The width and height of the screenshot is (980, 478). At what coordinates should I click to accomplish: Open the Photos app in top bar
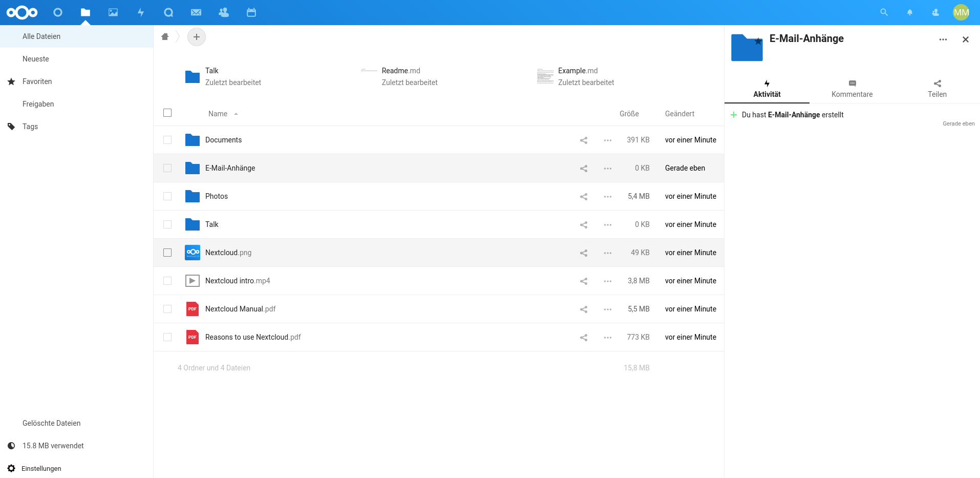[113, 12]
